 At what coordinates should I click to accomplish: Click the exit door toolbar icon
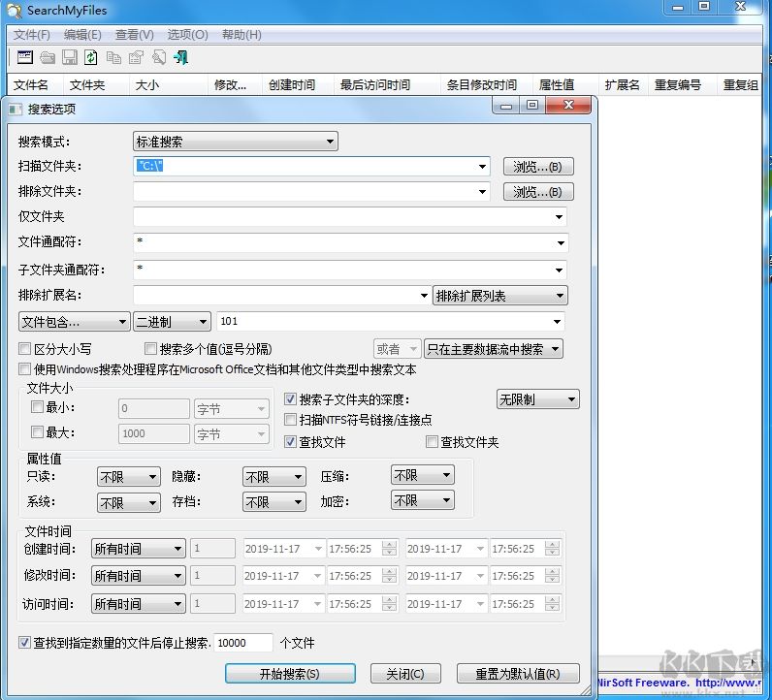tap(180, 57)
